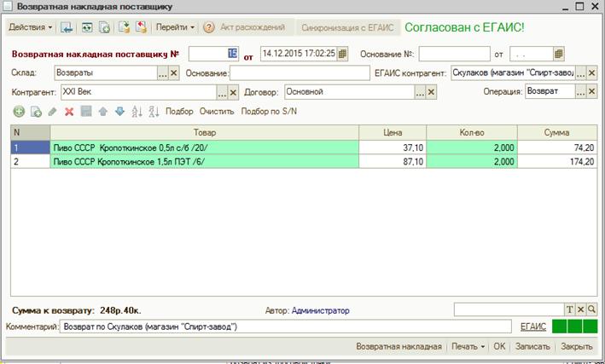Expand the Перейти dropdown
This screenshot has width=605, height=364.
[x=175, y=27]
